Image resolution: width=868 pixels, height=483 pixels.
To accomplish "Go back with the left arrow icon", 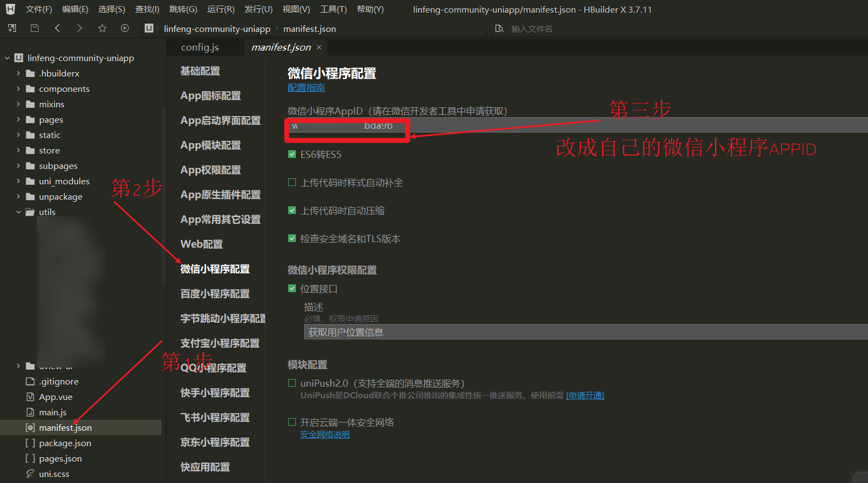I will 57,28.
